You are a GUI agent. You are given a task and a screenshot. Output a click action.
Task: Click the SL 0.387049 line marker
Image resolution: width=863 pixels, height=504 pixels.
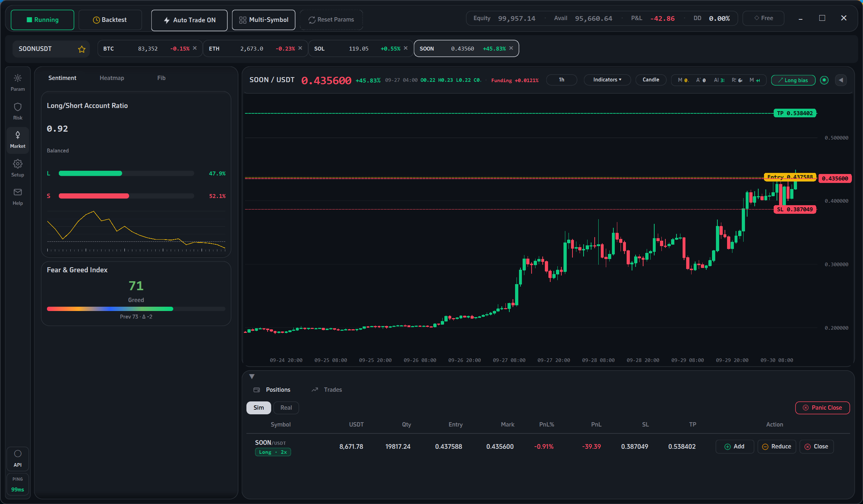(x=795, y=209)
